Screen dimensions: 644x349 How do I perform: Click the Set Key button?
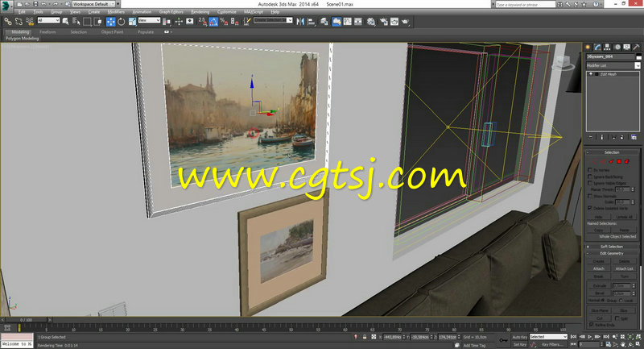519,344
